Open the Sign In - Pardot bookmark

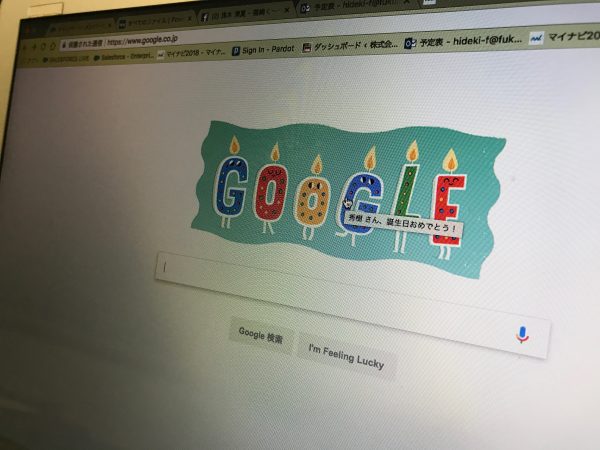coord(263,50)
